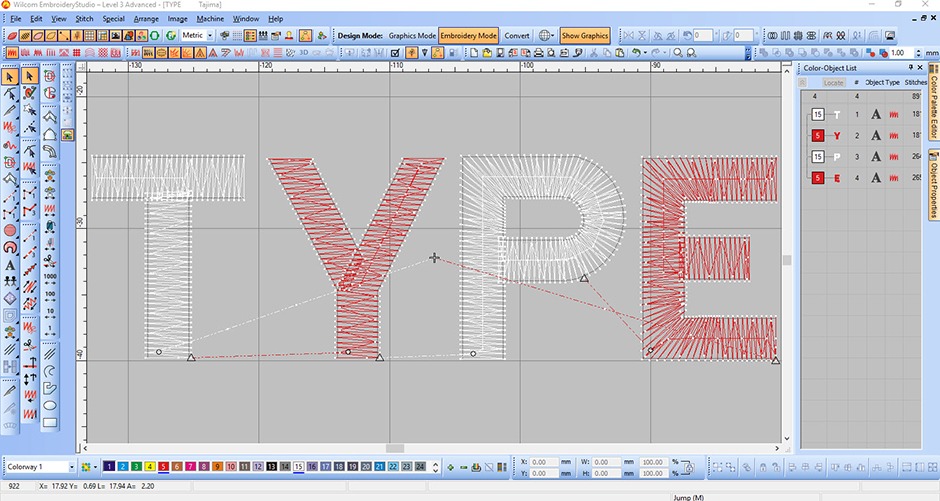Open the Arrange menu

pos(146,19)
